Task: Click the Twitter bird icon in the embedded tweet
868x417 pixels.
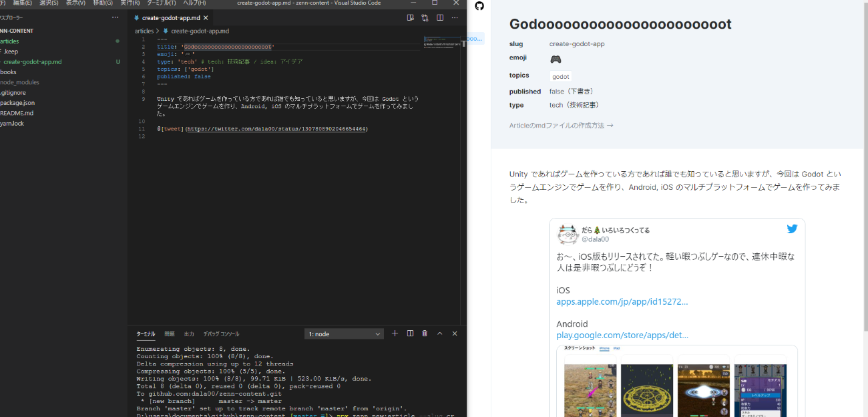Action: pos(792,229)
